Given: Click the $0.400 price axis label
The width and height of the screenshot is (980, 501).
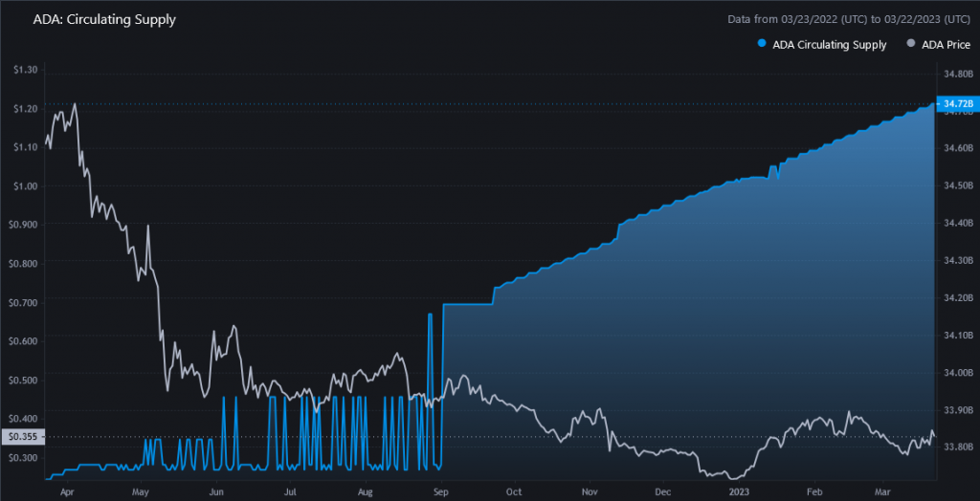Looking at the screenshot, I should pyautogui.click(x=24, y=418).
